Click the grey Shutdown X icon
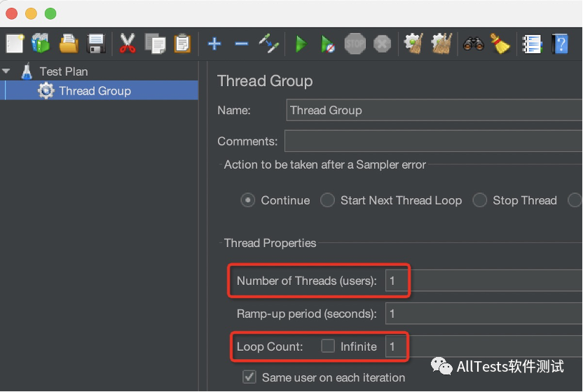This screenshot has width=583, height=392. [x=382, y=44]
